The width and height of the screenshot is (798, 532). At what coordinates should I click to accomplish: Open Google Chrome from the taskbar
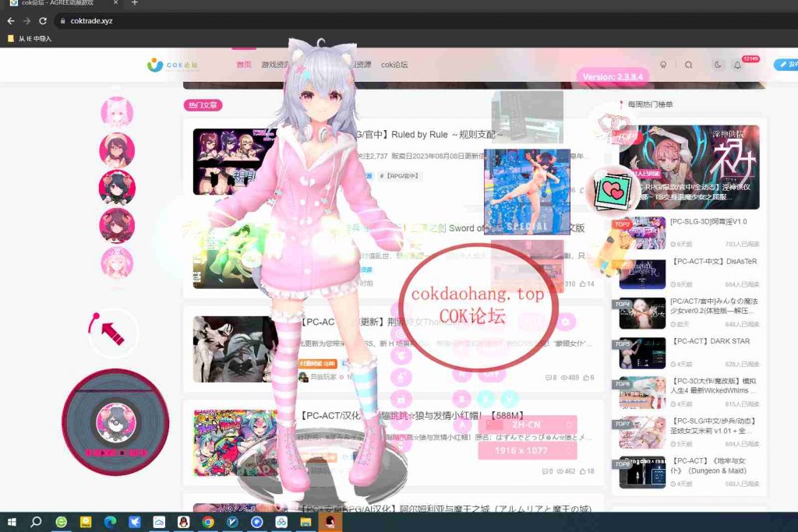tap(208, 522)
